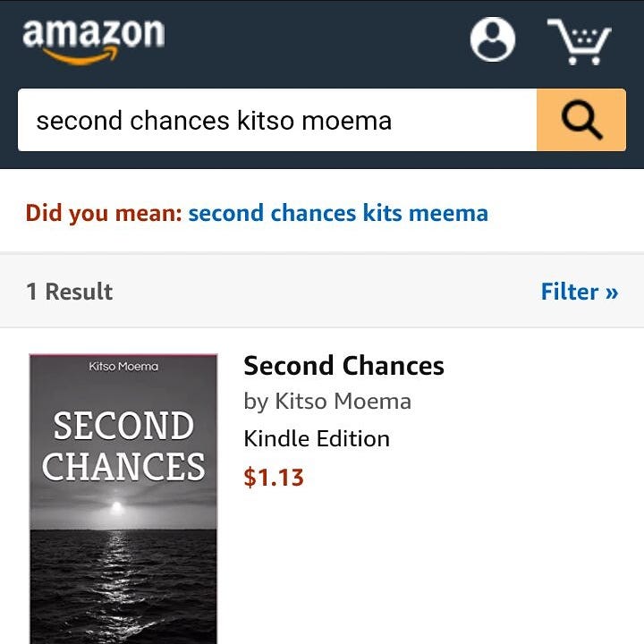Click the ocean water on the book cover

(123, 581)
